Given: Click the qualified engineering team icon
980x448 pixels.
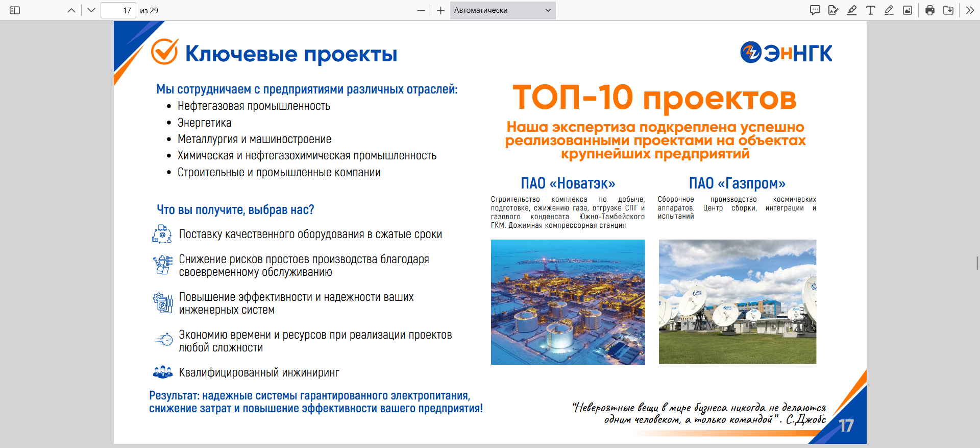Looking at the screenshot, I should [163, 372].
